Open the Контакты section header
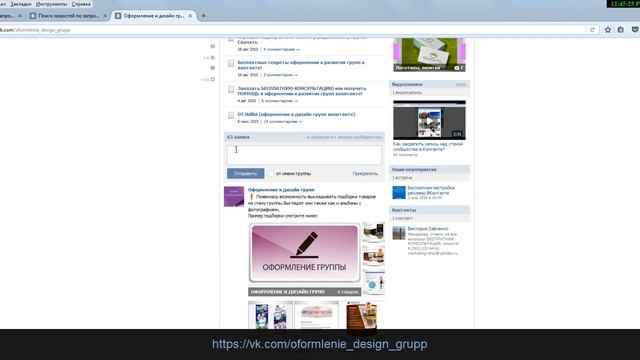The width and height of the screenshot is (640, 360). click(404, 210)
